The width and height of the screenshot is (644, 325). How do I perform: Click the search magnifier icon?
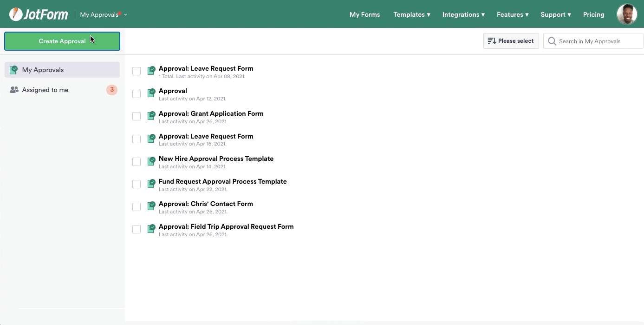point(552,41)
